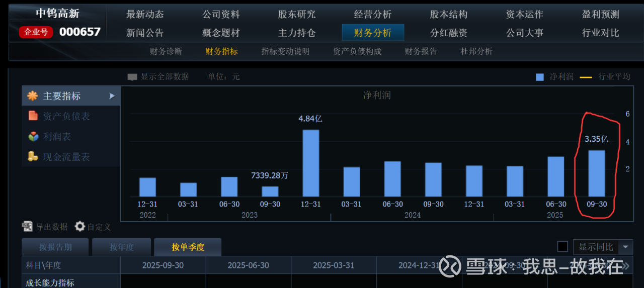Open 自定义 settings link
The height and width of the screenshot is (288, 644).
[x=99, y=227]
